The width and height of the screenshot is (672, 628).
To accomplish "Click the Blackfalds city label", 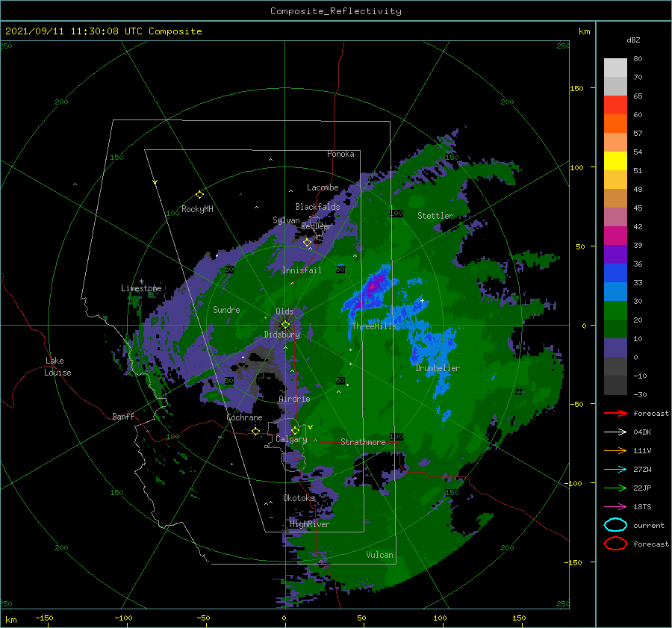I will [317, 207].
